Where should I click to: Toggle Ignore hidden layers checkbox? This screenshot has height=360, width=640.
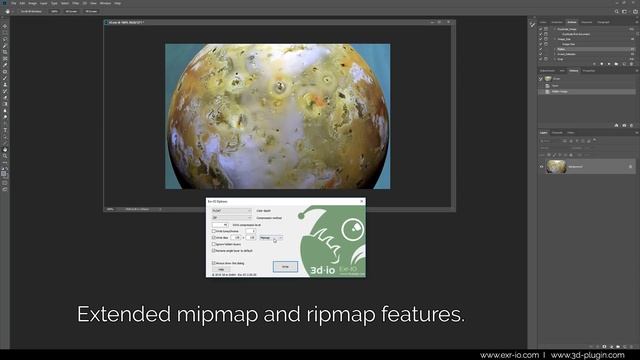(x=213, y=244)
